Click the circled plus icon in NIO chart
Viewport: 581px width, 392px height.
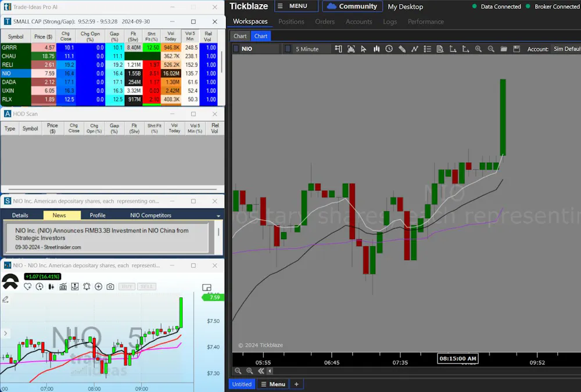coord(99,286)
